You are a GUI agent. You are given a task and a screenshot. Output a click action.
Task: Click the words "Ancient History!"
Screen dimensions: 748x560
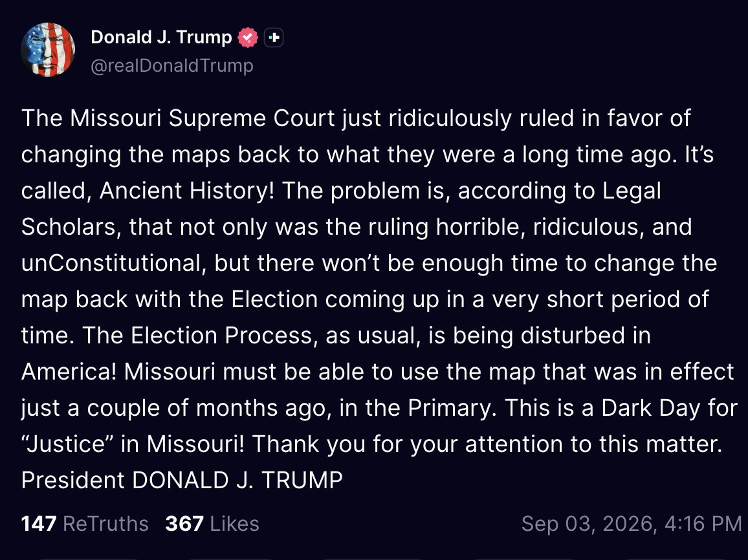tap(187, 191)
